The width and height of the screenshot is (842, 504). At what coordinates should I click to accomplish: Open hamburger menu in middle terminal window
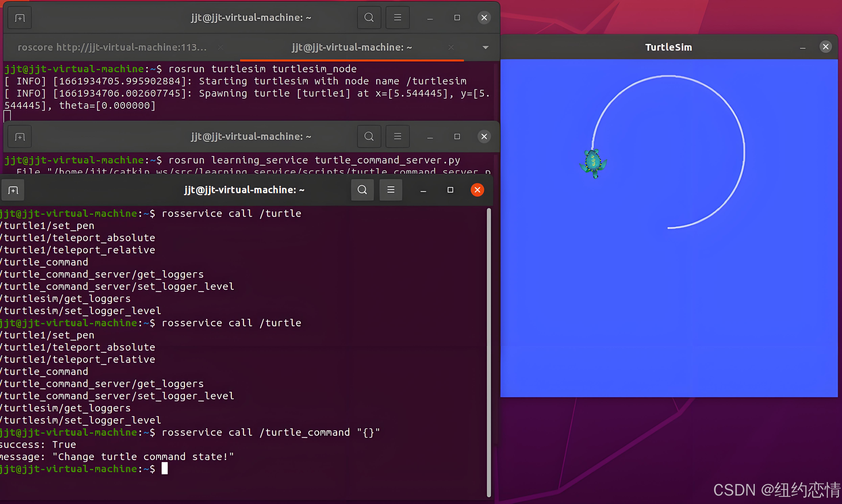(x=397, y=136)
